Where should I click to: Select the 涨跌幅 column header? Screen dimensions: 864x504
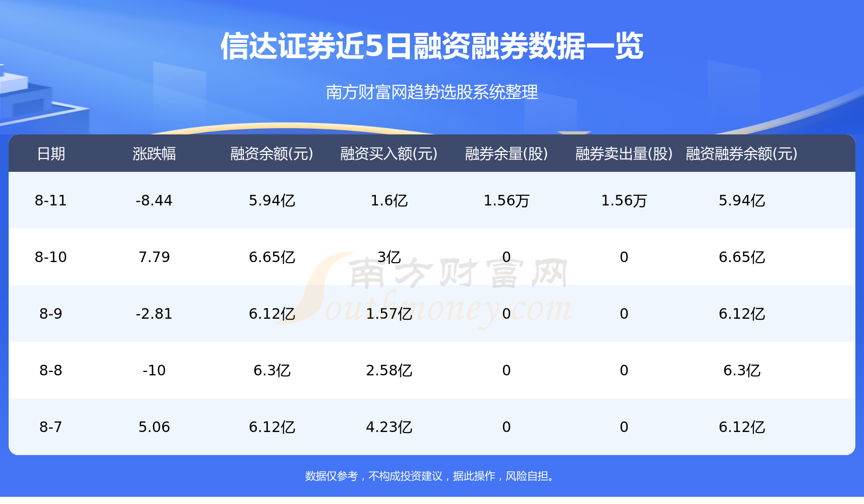coord(154,154)
